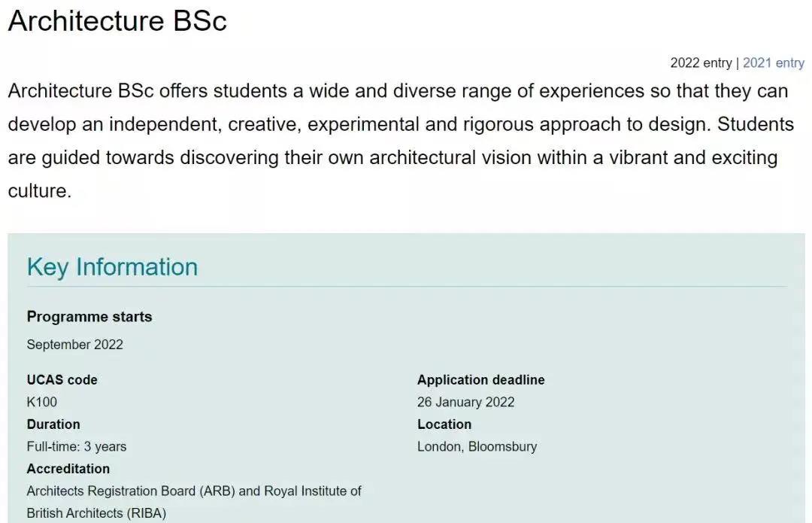Select the Accreditation label

(68, 469)
